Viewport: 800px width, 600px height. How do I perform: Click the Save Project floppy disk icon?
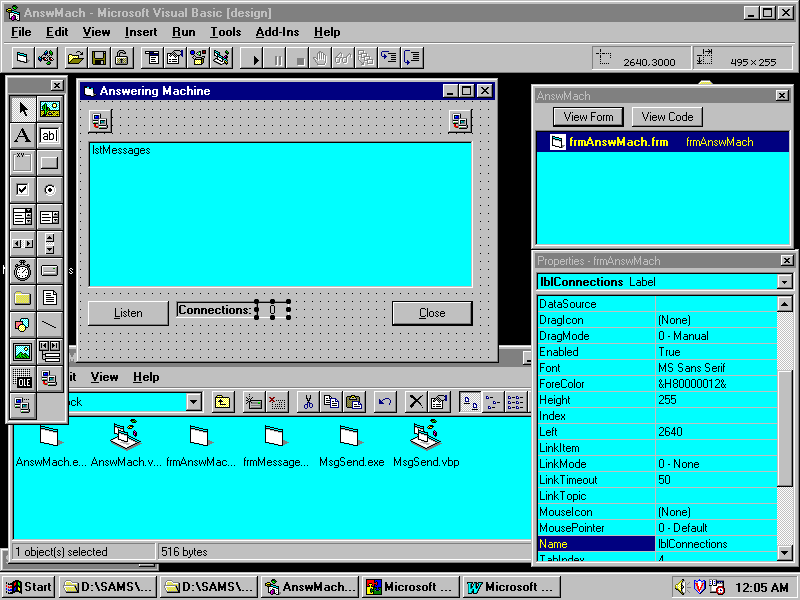tap(99, 58)
